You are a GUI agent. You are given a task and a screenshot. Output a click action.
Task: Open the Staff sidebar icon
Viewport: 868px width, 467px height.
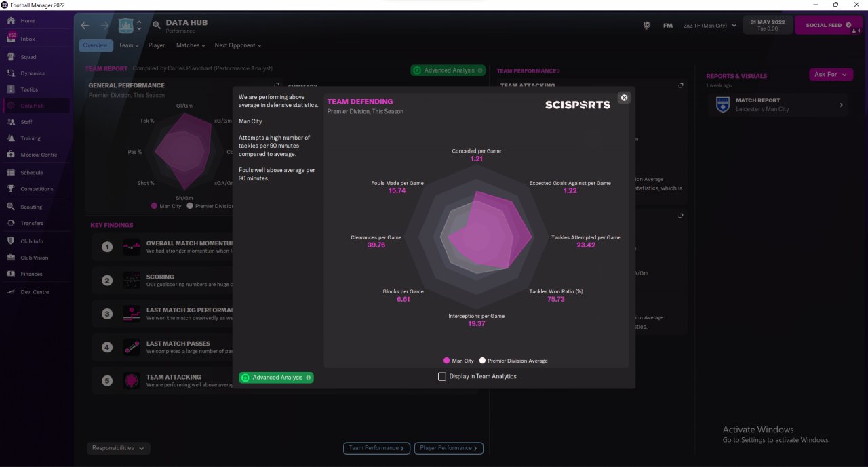coord(11,122)
